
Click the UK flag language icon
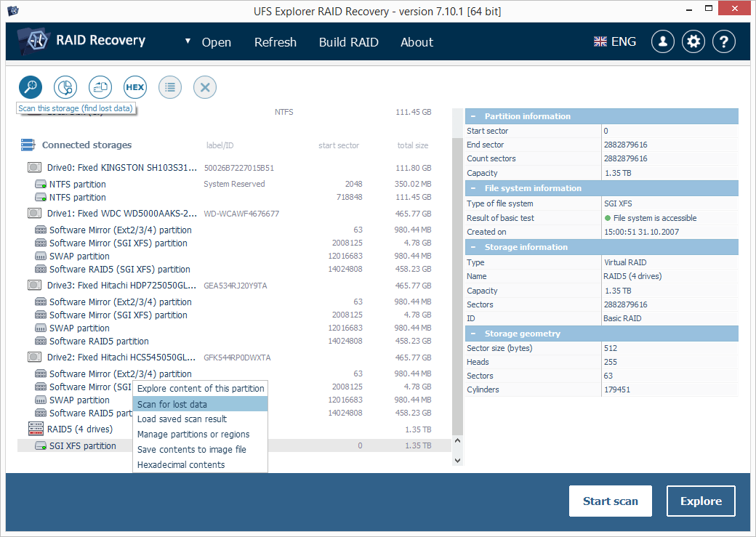[600, 42]
